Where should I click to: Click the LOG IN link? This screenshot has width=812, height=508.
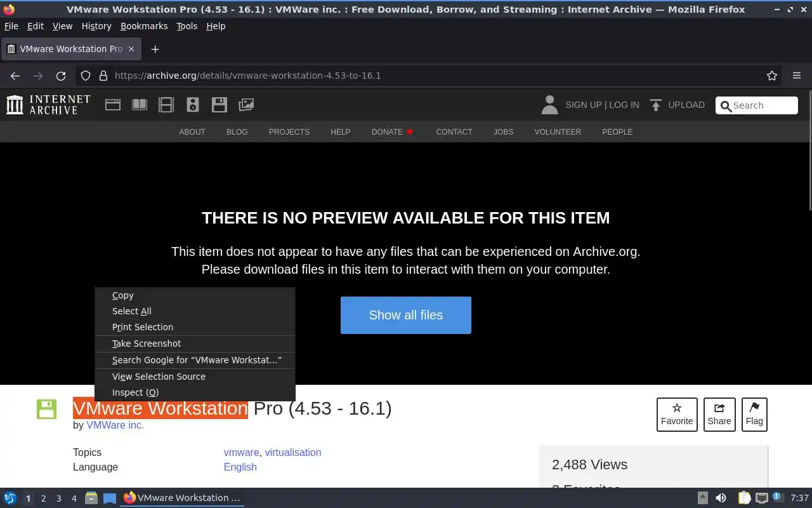click(624, 105)
